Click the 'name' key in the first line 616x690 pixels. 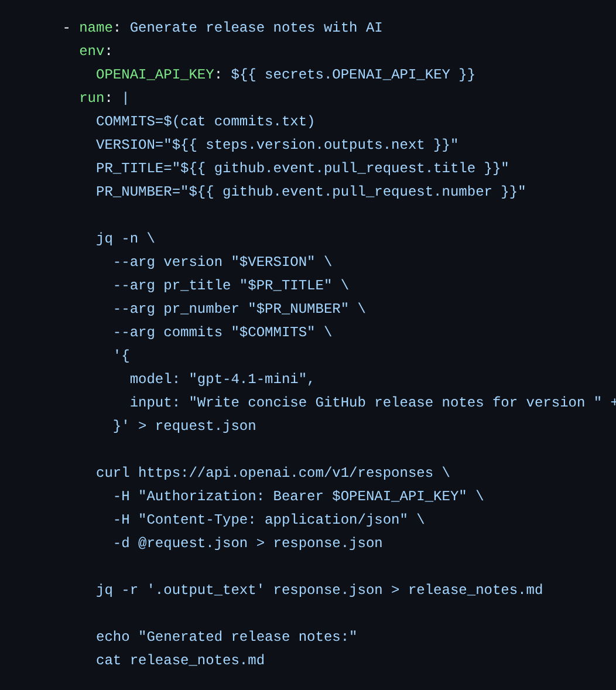click(96, 28)
